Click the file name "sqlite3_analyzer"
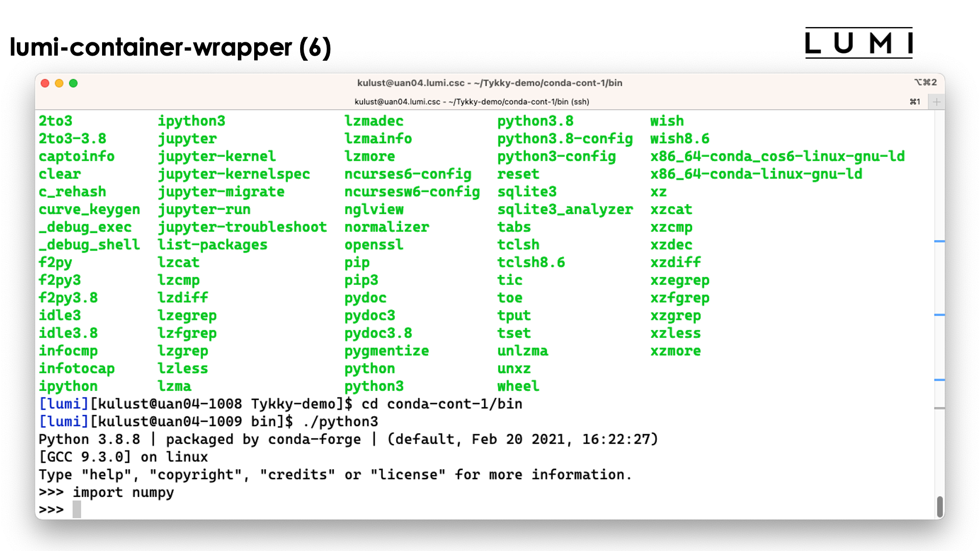 pyautogui.click(x=565, y=209)
